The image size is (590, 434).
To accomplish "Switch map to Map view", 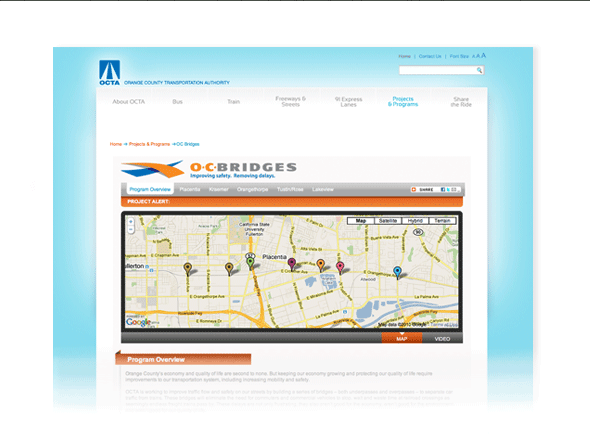I will [361, 221].
